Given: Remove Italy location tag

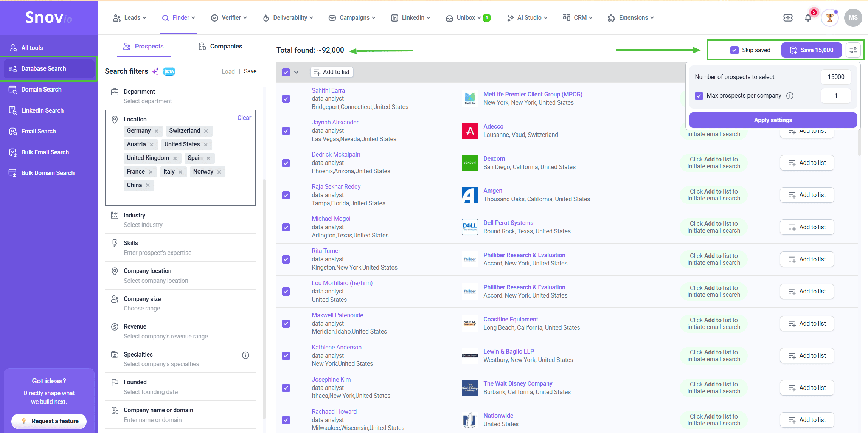Looking at the screenshot, I should [180, 172].
